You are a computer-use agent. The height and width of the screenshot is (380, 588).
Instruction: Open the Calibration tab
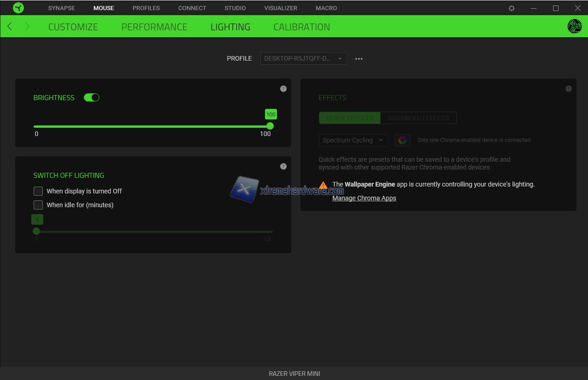click(301, 27)
